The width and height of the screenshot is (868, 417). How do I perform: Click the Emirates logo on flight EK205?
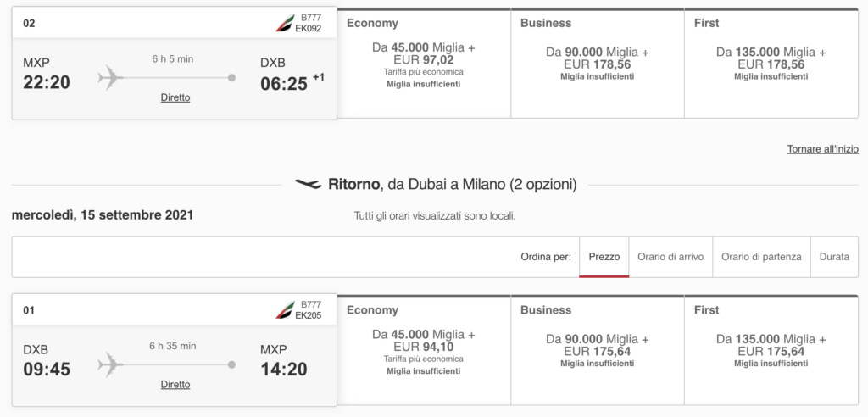(x=285, y=310)
